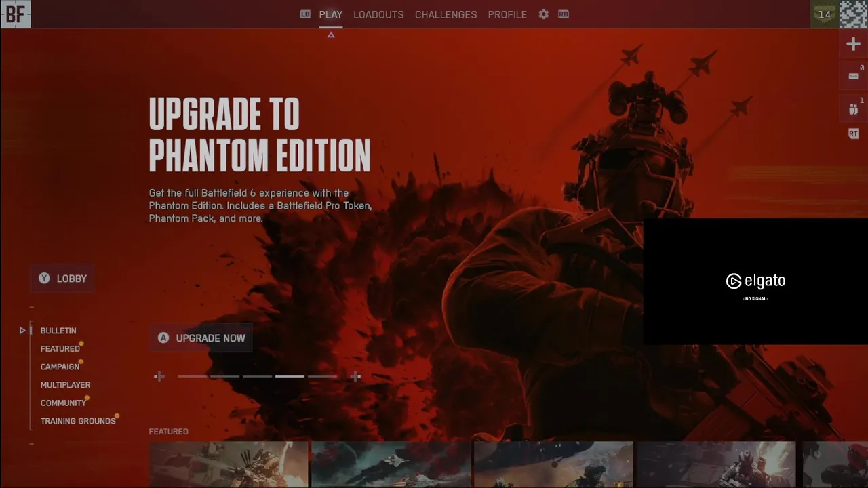Click the FEATURED section label above thumbnails

[169, 432]
